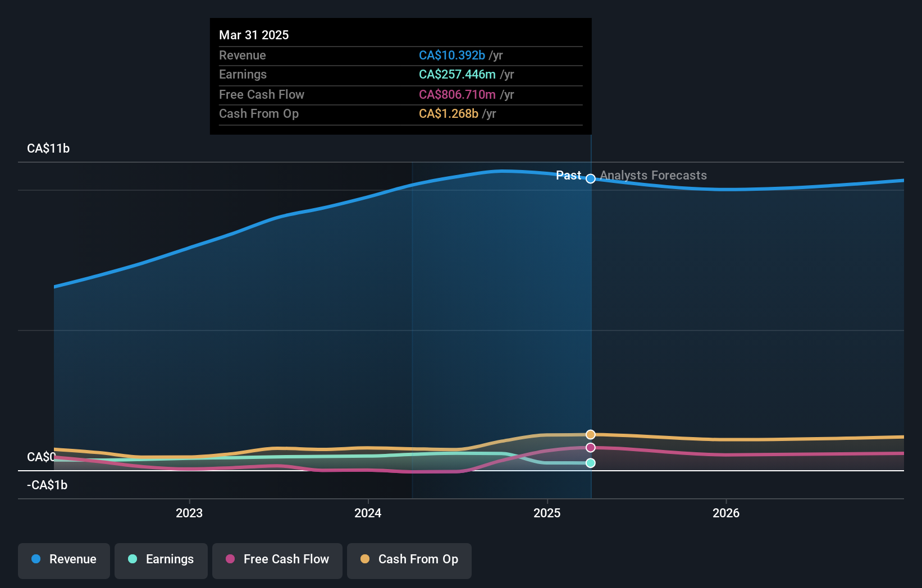
Task: Click the 2024 x-axis label
Action: point(368,513)
